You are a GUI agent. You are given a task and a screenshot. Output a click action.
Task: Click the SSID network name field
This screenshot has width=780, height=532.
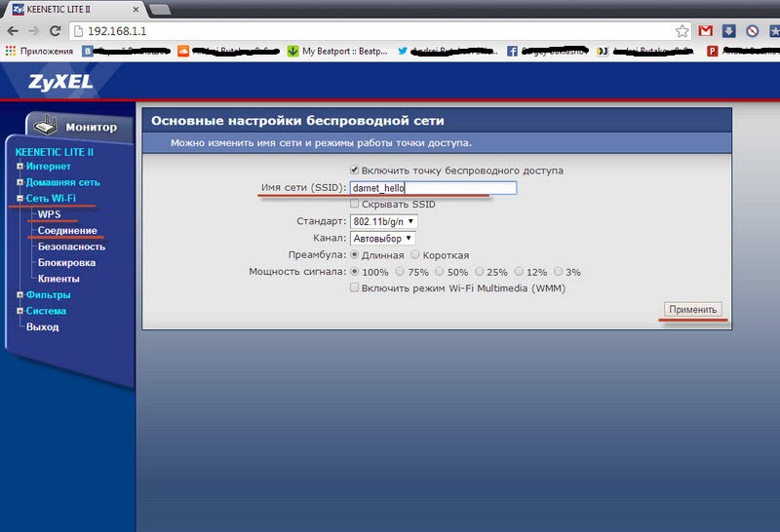pos(432,188)
